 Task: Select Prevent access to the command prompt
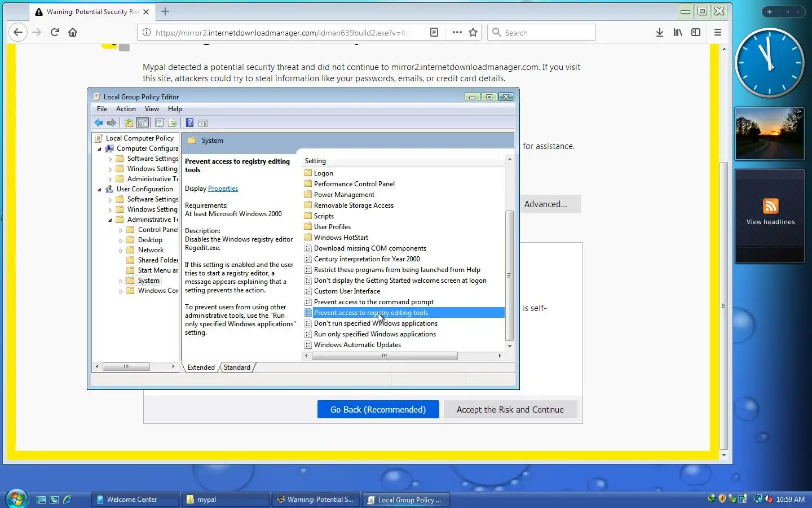coord(374,302)
